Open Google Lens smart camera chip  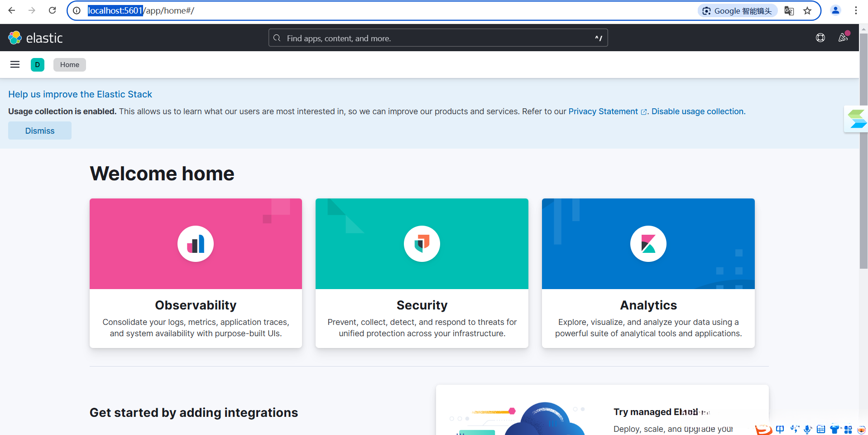(x=737, y=11)
